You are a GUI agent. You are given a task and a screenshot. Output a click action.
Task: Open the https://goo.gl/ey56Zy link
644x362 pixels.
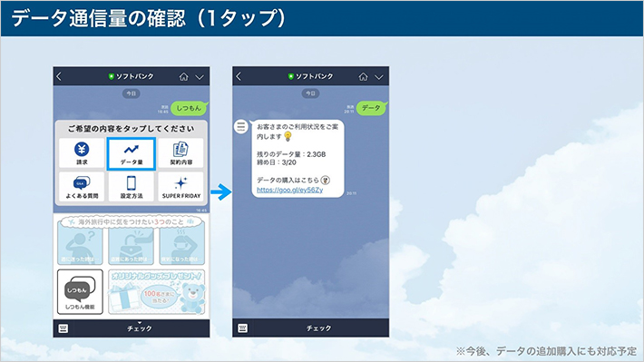tap(290, 190)
